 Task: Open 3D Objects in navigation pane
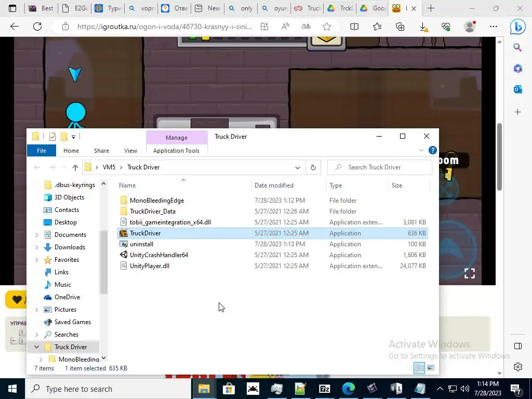[69, 197]
